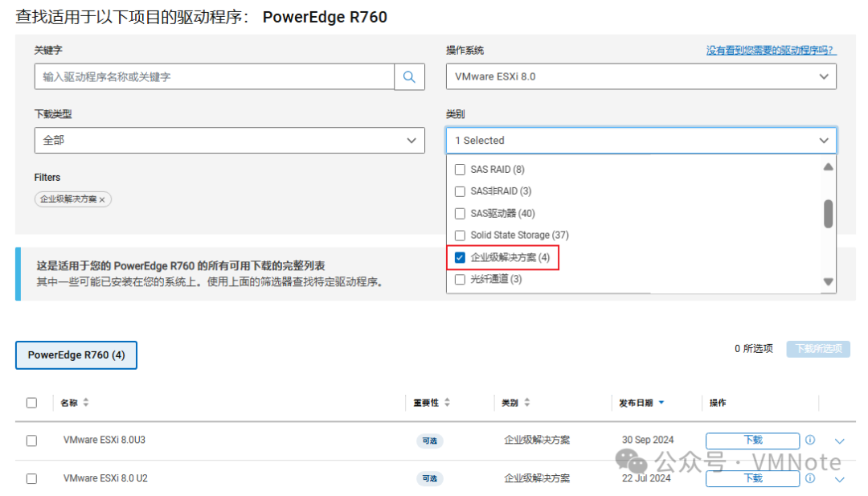Image resolution: width=868 pixels, height=496 pixels.
Task: Sort by 类别 column arrows
Action: click(x=527, y=403)
